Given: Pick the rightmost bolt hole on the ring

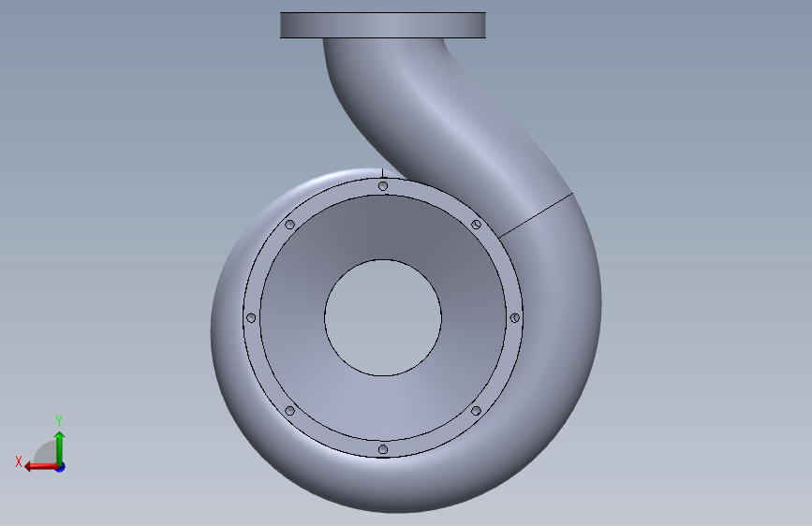Looking at the screenshot, I should click(515, 318).
